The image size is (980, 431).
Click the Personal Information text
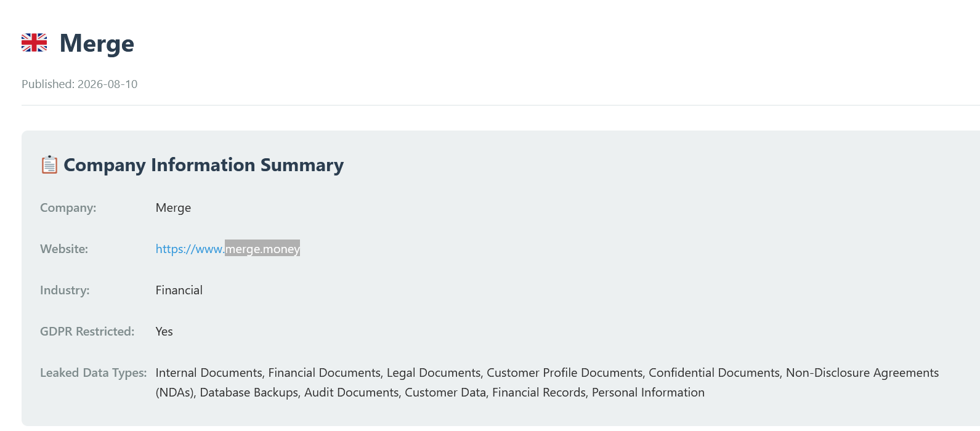click(x=648, y=392)
